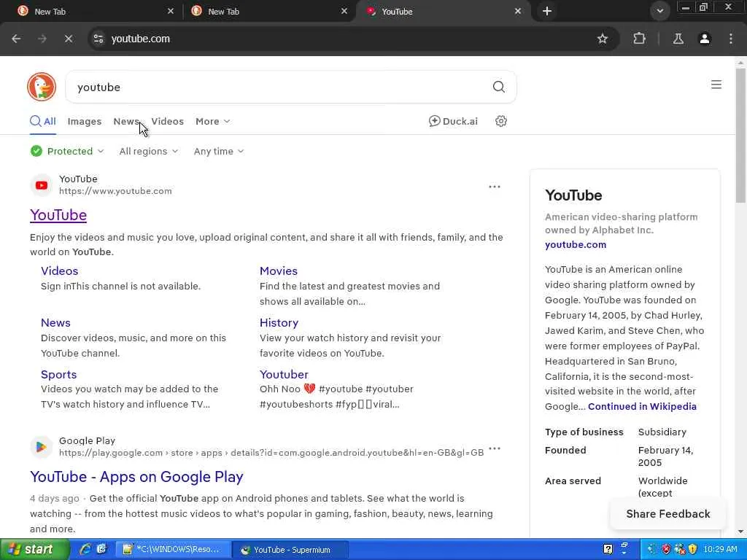Expand the All regions dropdown
Viewport: 747px width, 560px height.
point(148,151)
